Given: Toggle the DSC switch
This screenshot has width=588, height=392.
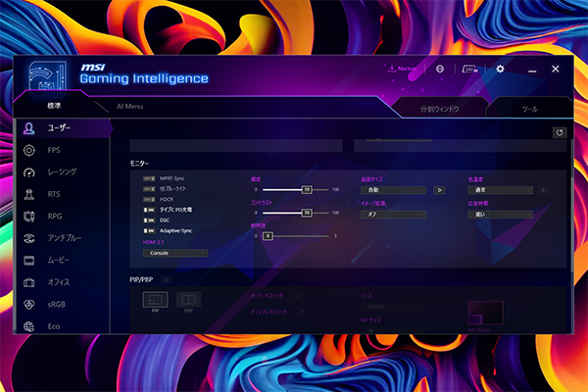Looking at the screenshot, I should click(x=149, y=220).
